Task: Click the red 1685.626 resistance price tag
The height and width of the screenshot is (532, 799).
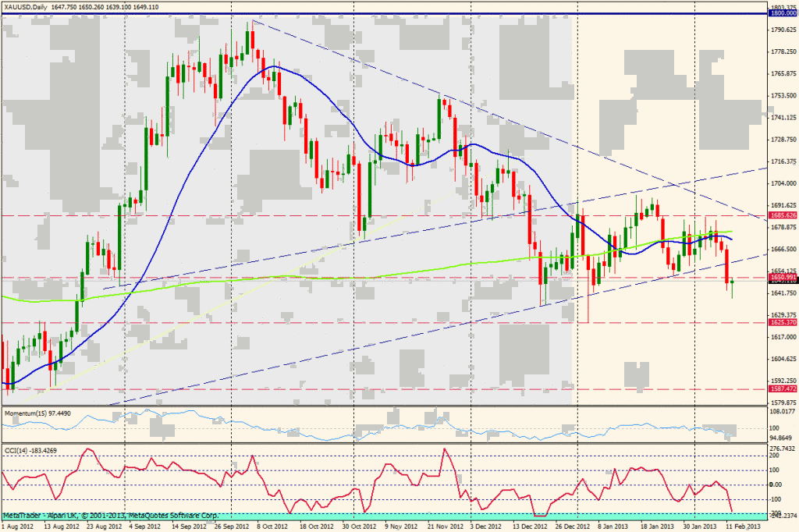Action: (783, 215)
